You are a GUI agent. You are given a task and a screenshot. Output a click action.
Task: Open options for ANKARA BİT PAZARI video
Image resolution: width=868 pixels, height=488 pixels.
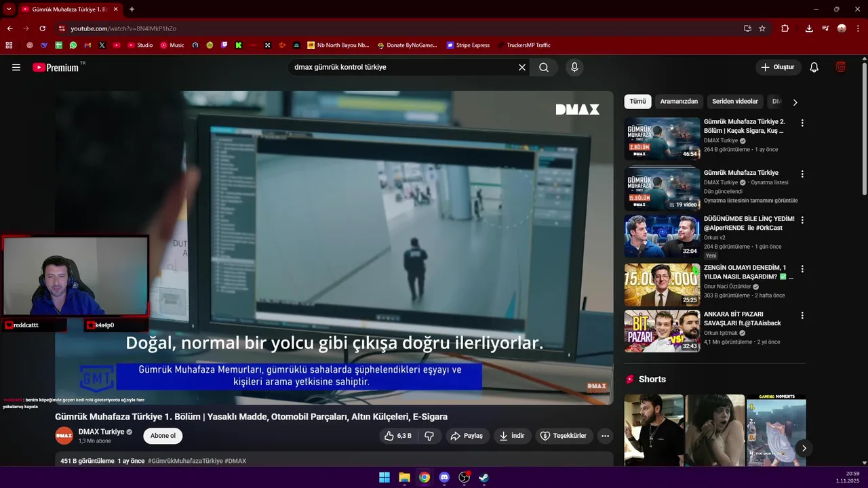pyautogui.click(x=802, y=316)
